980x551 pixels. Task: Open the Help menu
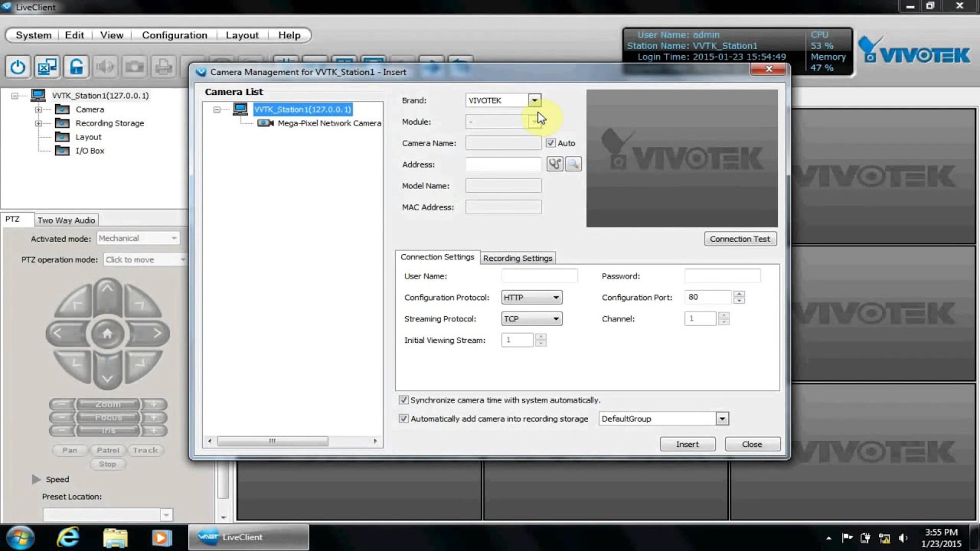tap(289, 35)
